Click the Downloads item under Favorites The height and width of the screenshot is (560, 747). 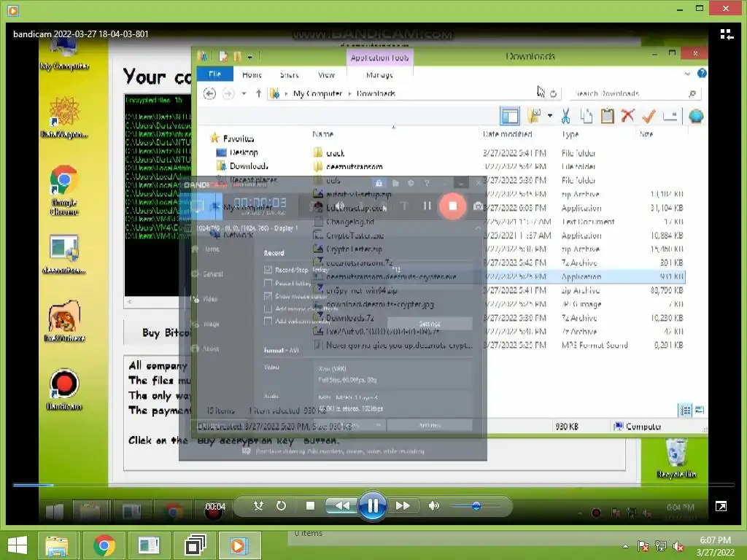[x=242, y=166]
